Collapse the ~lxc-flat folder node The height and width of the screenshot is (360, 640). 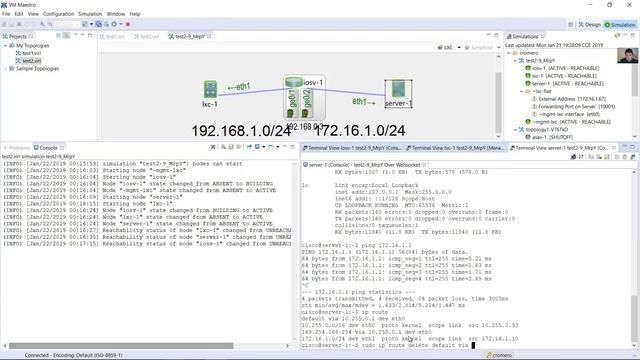pyautogui.click(x=521, y=91)
